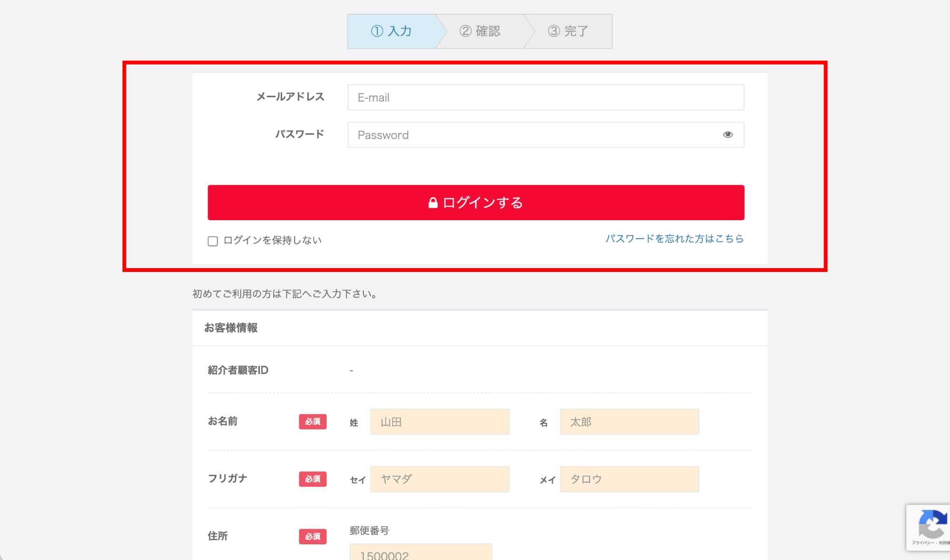950x560 pixels.
Task: Click the メイ field showing タロウ
Action: point(629,479)
